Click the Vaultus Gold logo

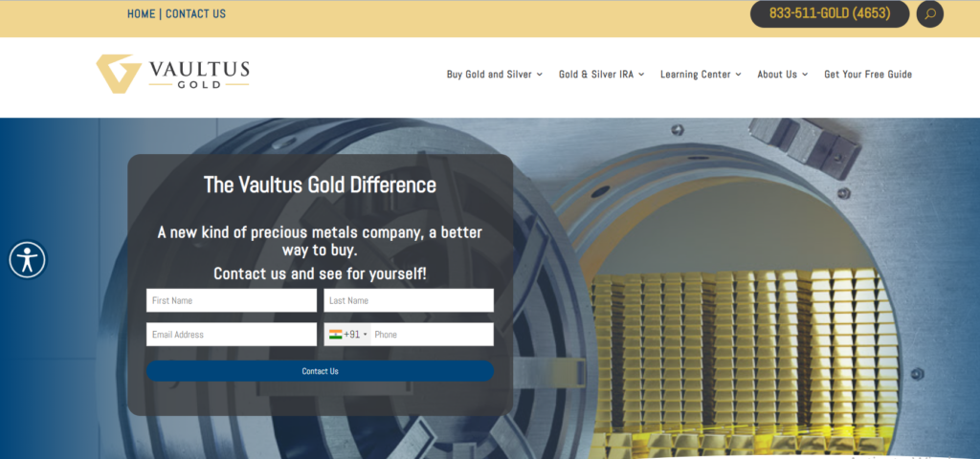[172, 75]
